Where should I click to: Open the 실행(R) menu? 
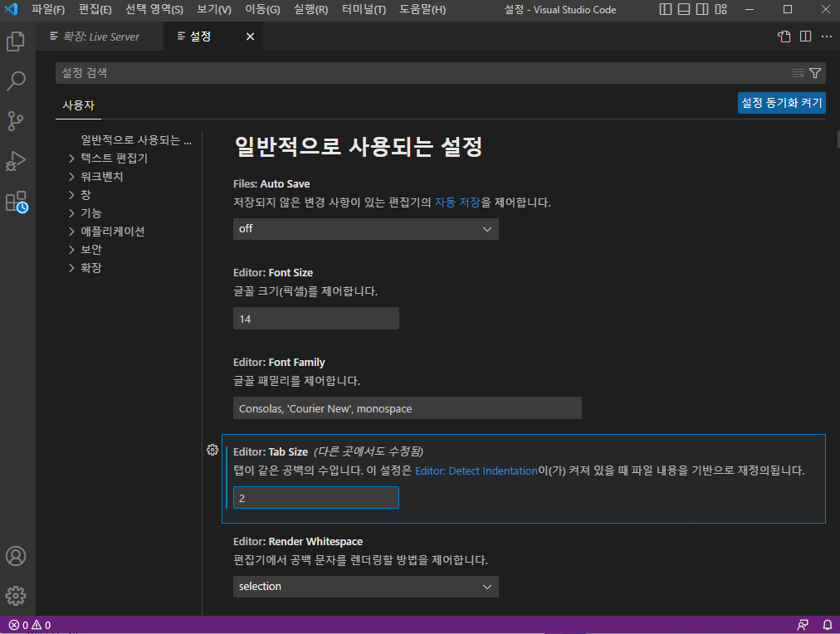click(310, 9)
